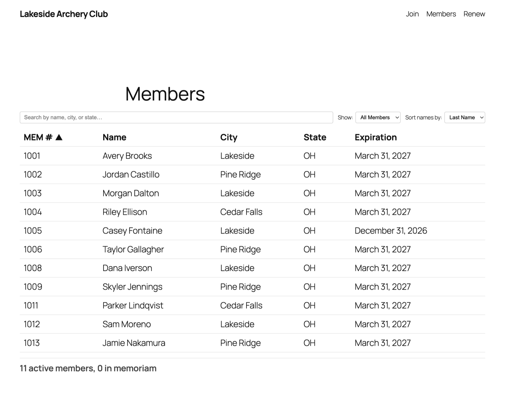
Task: Sort by the City column header
Action: tap(229, 137)
